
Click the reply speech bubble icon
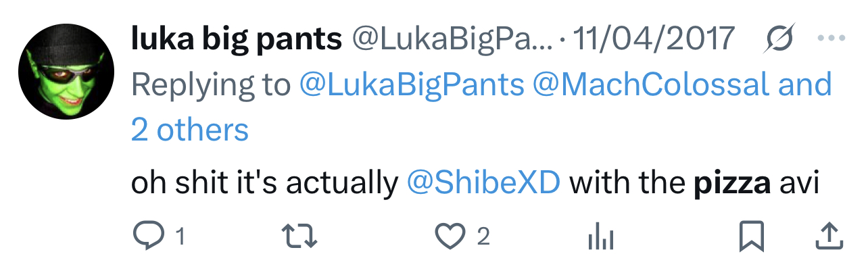(x=146, y=236)
